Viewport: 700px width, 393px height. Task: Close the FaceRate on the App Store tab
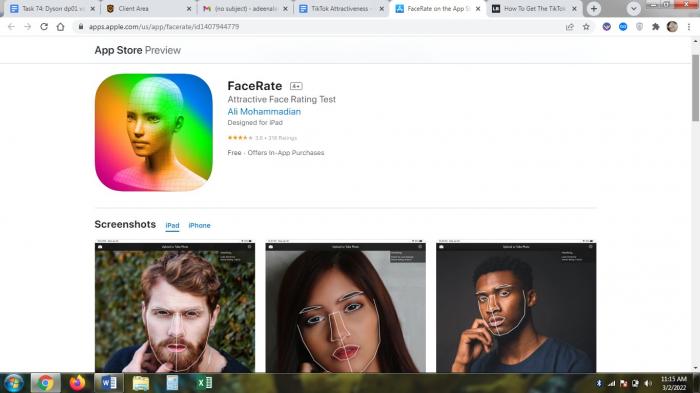tap(478, 8)
